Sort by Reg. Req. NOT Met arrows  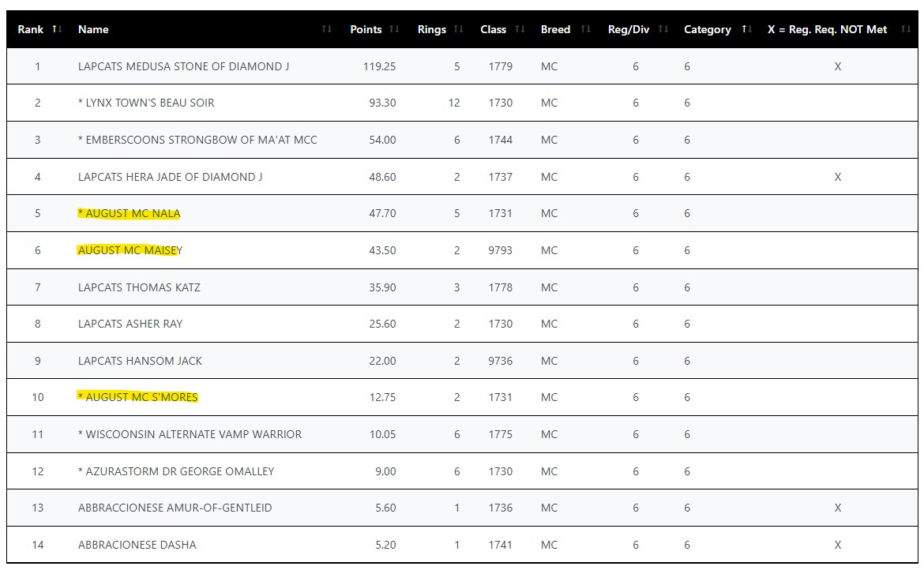coord(906,29)
